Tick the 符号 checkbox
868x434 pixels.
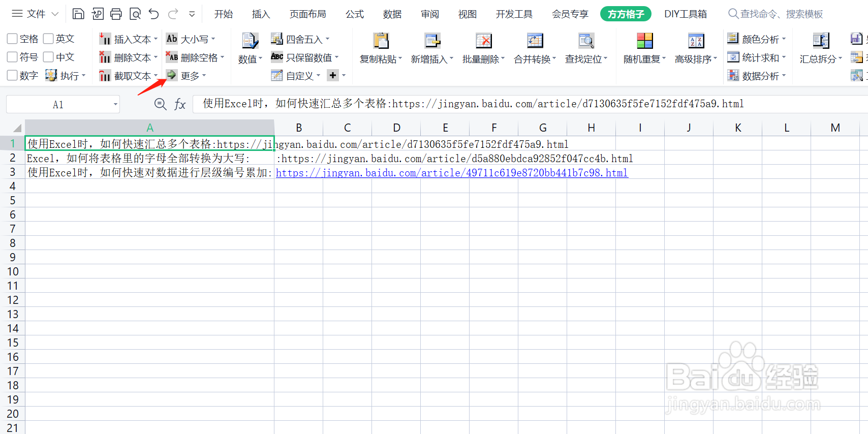[12, 57]
